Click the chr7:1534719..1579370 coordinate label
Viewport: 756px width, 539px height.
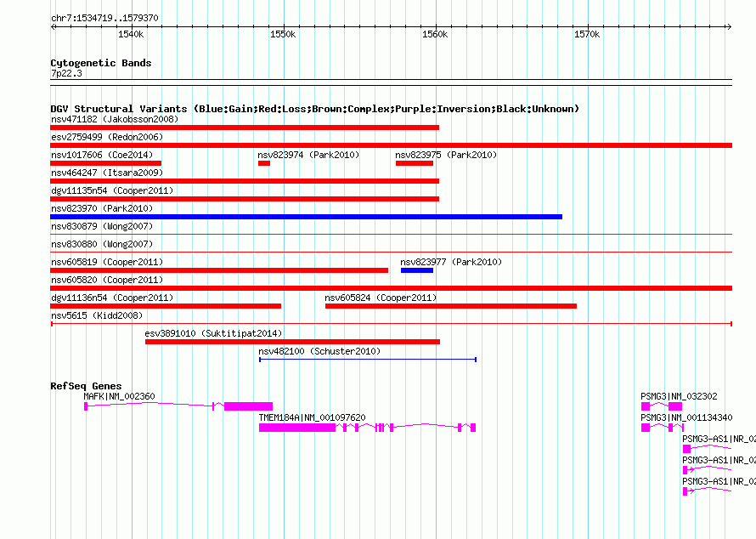pyautogui.click(x=104, y=18)
